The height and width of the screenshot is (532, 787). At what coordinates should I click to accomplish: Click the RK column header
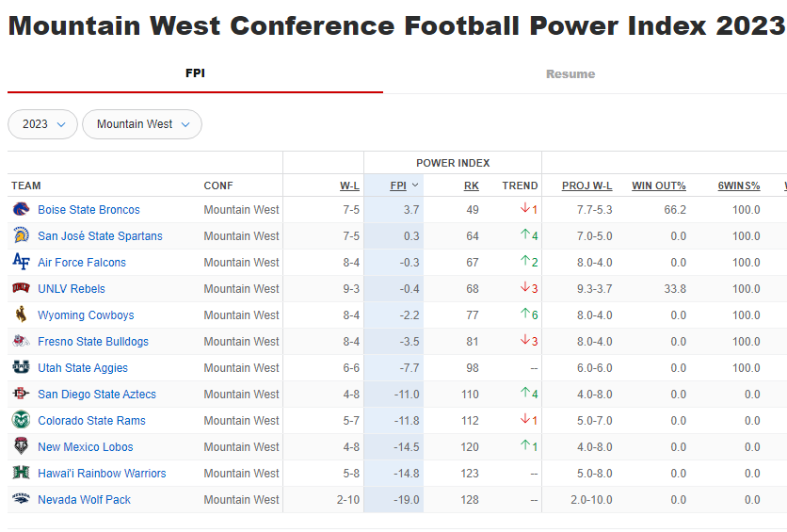tap(471, 185)
